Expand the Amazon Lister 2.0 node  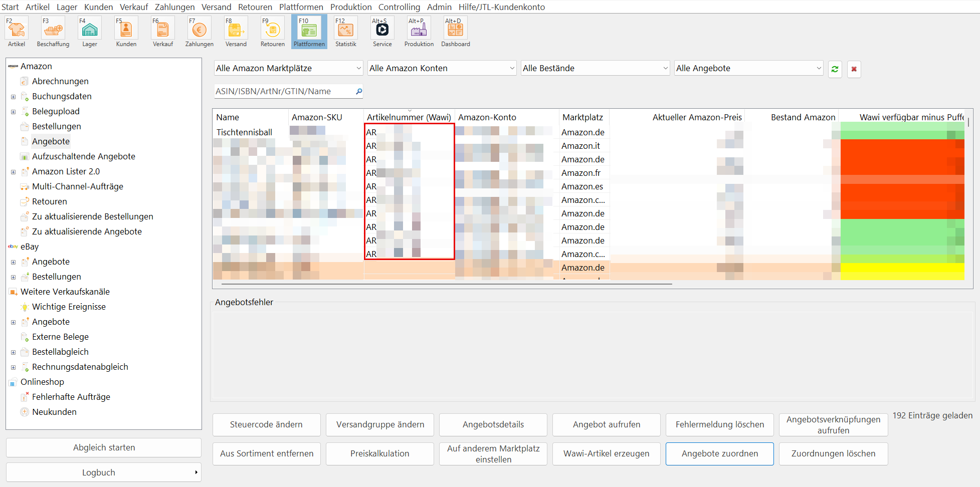tap(14, 172)
